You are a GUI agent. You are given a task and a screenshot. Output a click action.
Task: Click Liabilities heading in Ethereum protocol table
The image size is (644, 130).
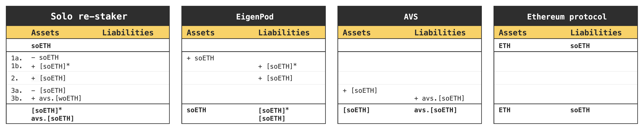click(596, 33)
